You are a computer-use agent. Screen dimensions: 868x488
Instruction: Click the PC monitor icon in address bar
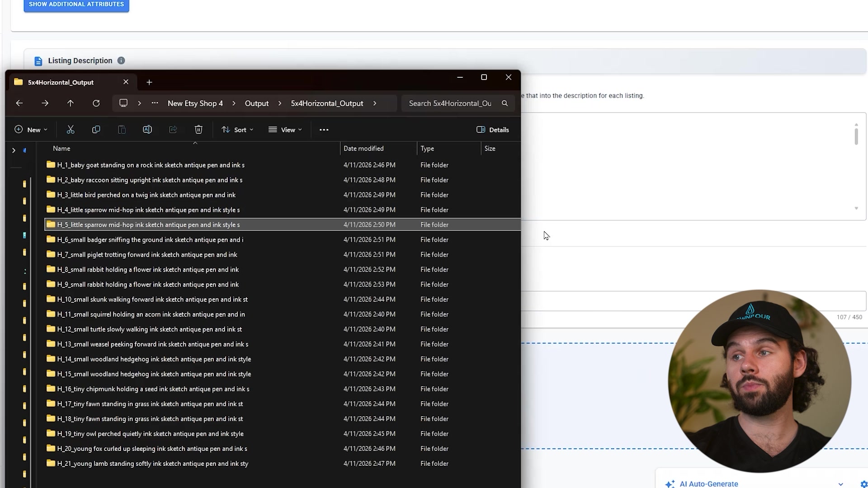click(123, 103)
